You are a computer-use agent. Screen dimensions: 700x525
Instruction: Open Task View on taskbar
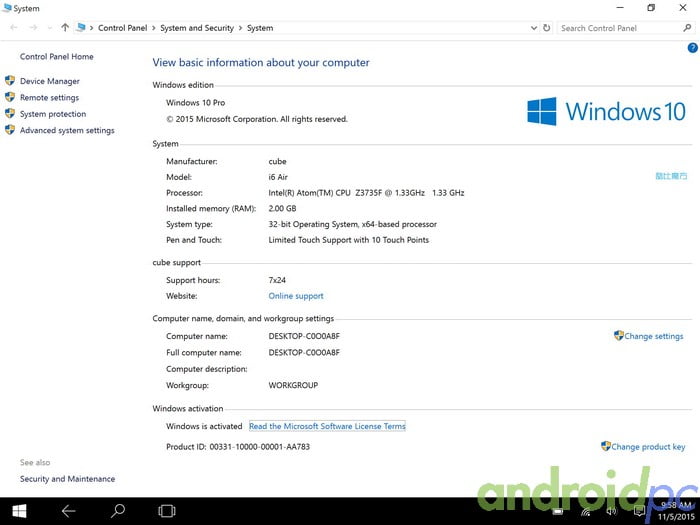coord(167,511)
